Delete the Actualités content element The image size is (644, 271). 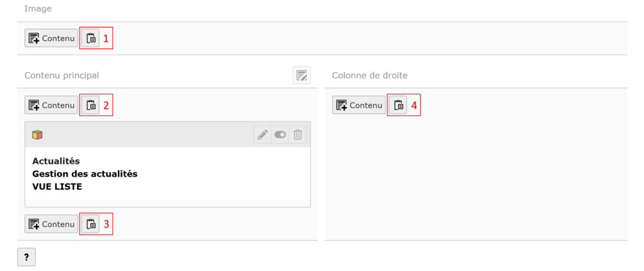[297, 135]
